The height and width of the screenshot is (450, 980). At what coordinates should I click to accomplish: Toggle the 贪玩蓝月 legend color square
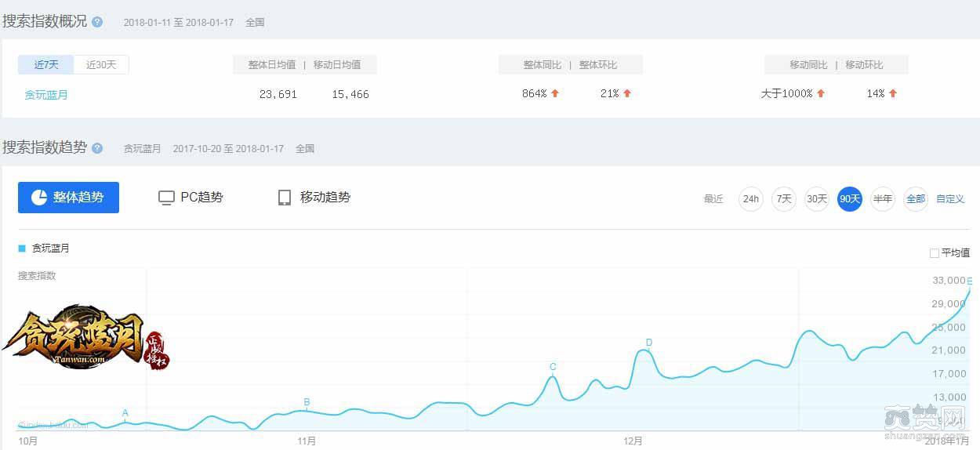pyautogui.click(x=22, y=249)
